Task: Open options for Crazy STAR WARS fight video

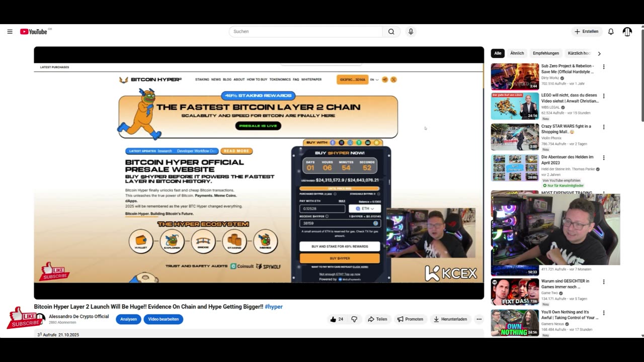Action: [x=604, y=127]
